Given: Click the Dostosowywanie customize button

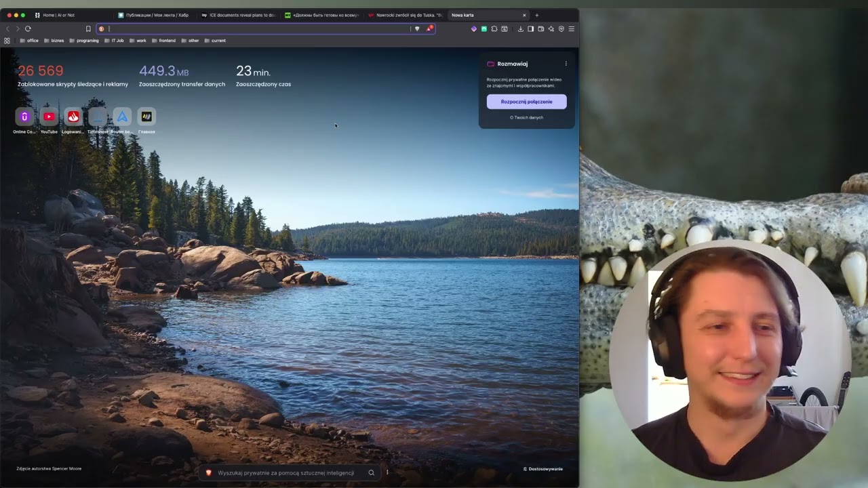Looking at the screenshot, I should pyautogui.click(x=543, y=469).
